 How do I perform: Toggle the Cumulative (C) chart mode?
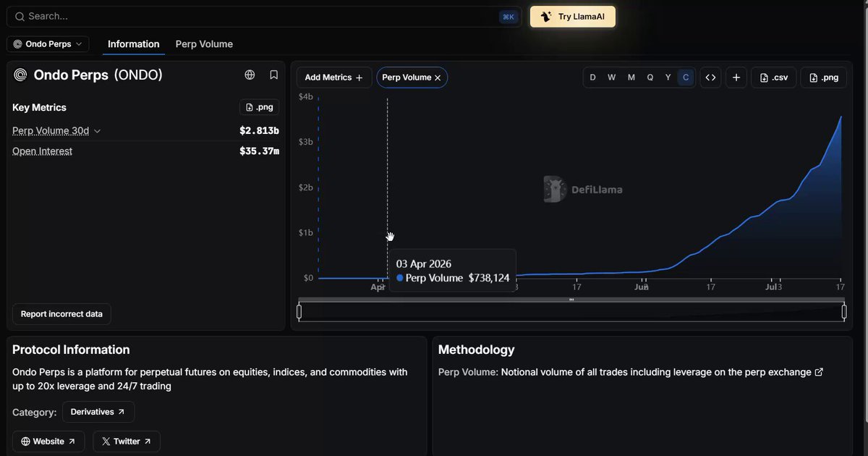pyautogui.click(x=686, y=77)
